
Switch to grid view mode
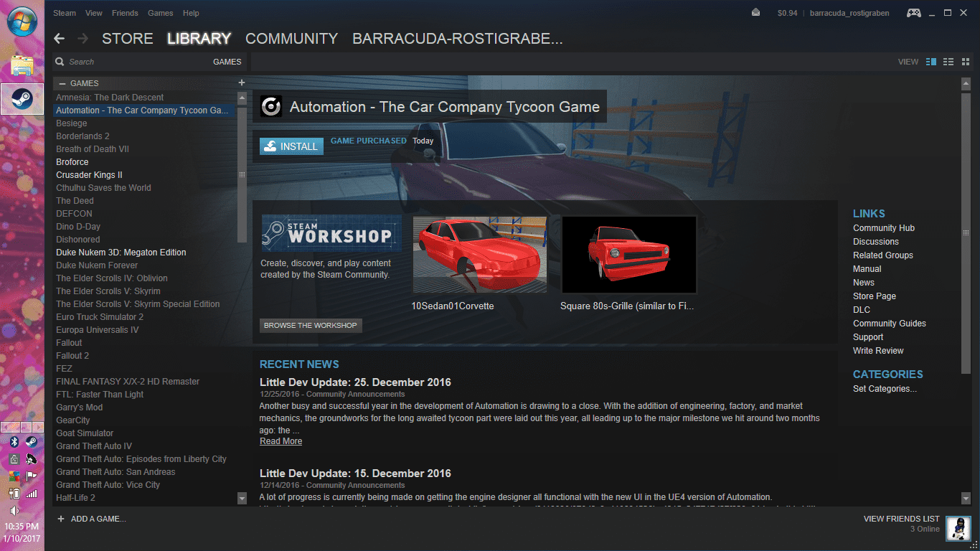[964, 62]
